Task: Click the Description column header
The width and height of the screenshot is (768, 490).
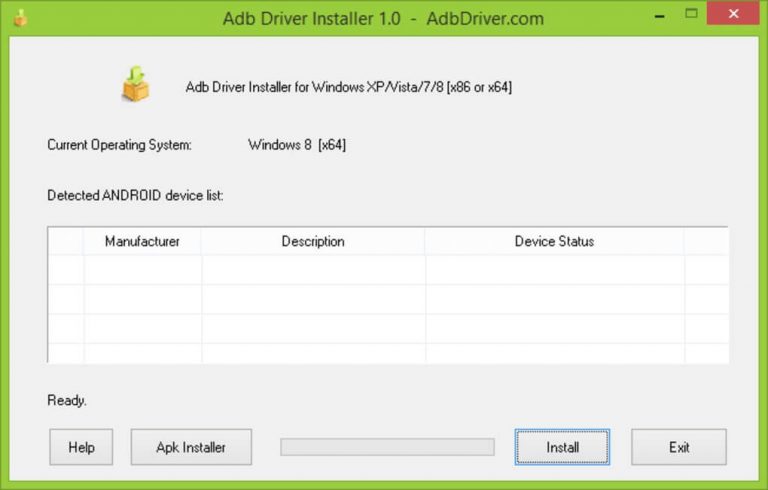Action: 313,241
